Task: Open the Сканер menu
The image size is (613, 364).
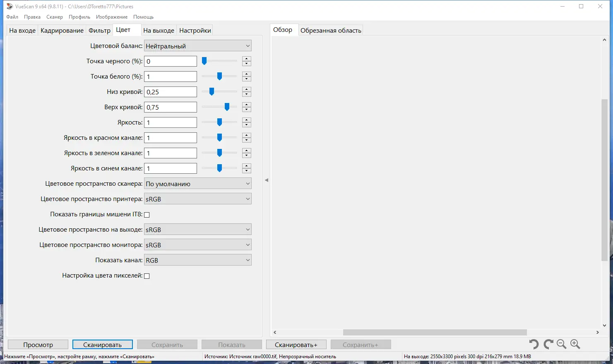Action: coord(55,17)
